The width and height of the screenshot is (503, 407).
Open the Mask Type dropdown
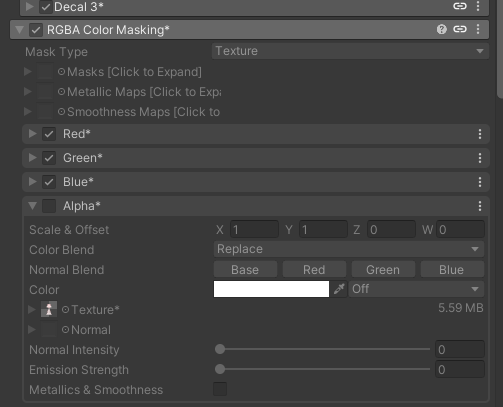coord(350,51)
